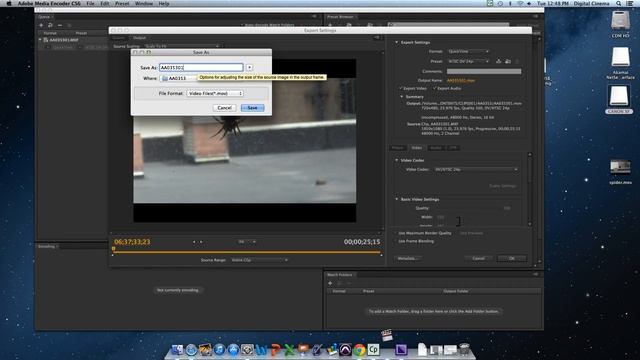Open Preset menu in menu bar
This screenshot has width=640, height=360.
coord(122,3)
